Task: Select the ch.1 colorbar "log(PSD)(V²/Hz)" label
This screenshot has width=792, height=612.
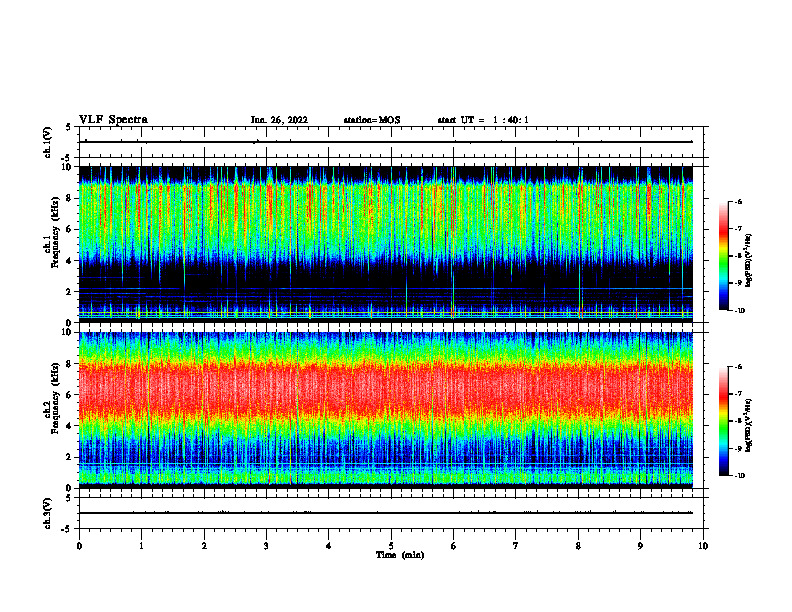Action: click(749, 260)
